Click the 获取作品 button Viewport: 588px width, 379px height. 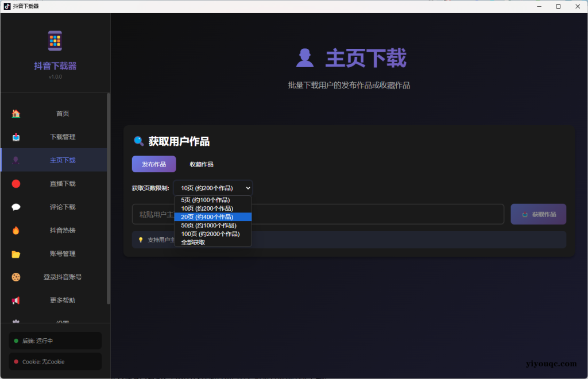538,213
